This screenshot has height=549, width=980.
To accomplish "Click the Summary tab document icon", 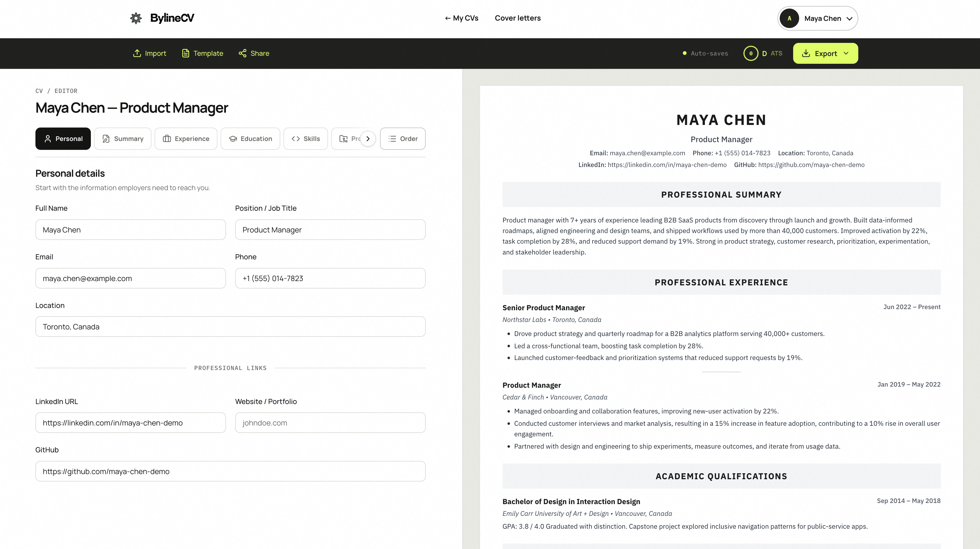I will pos(106,139).
